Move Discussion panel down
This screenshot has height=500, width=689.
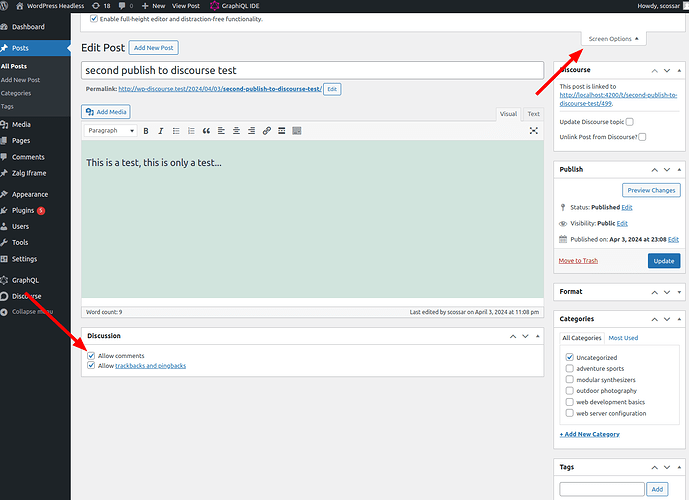(x=525, y=336)
